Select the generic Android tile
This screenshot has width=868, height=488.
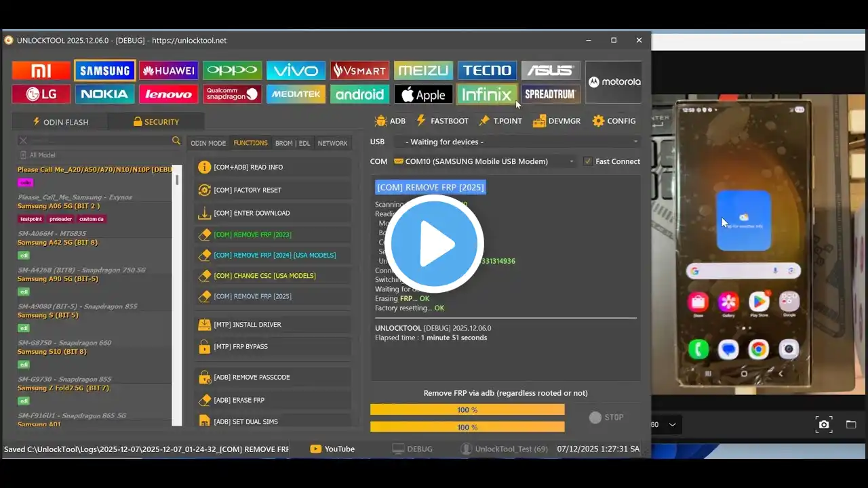(x=359, y=94)
